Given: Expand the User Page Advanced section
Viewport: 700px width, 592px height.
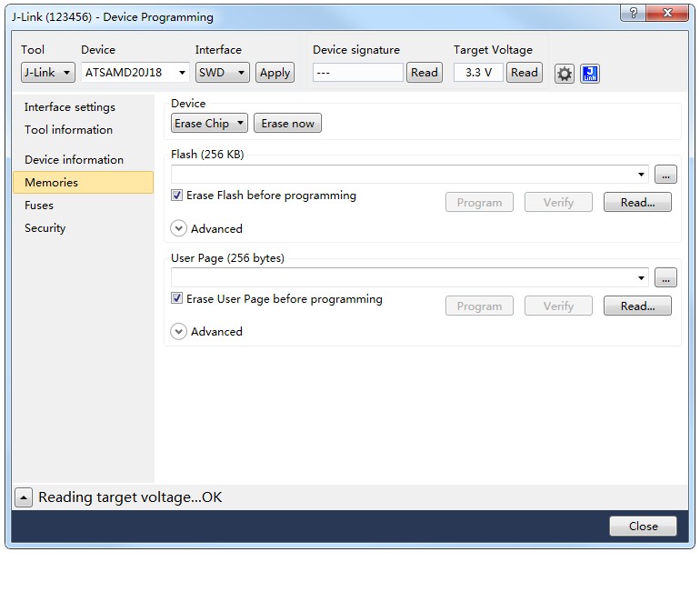Looking at the screenshot, I should (179, 332).
